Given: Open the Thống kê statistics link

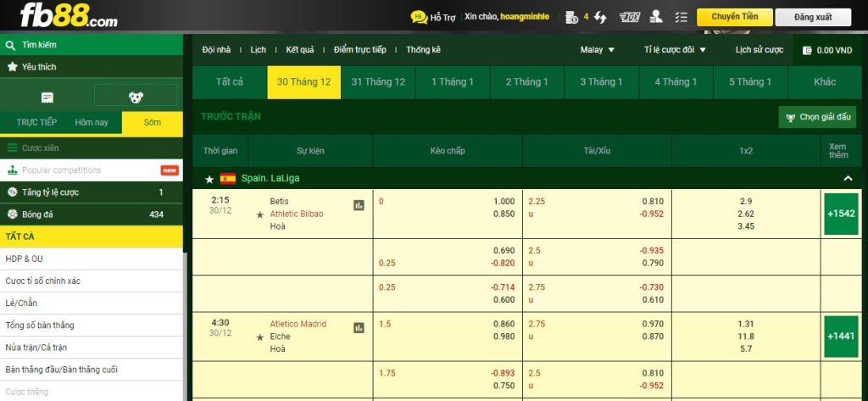Looking at the screenshot, I should click(424, 50).
